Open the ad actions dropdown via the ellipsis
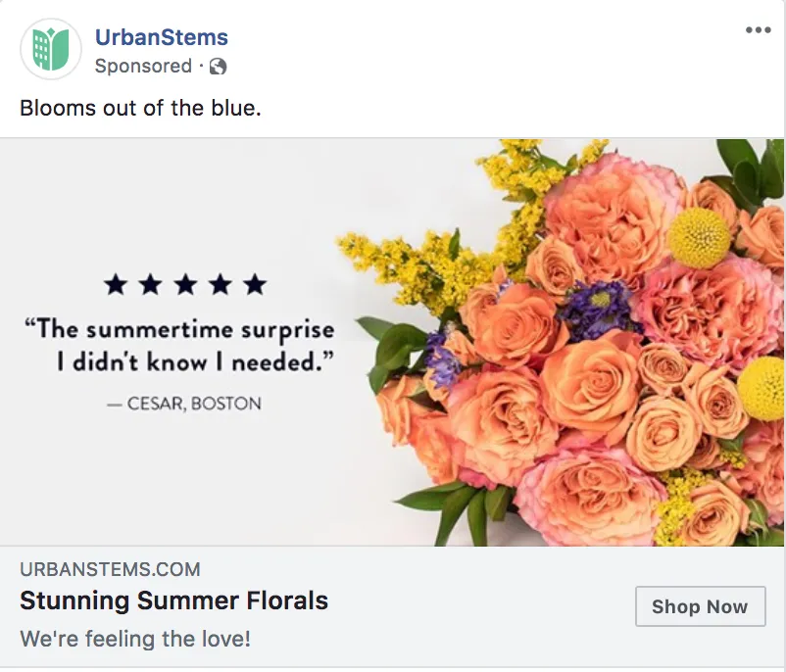Image resolution: width=786 pixels, height=672 pixels. [x=757, y=29]
